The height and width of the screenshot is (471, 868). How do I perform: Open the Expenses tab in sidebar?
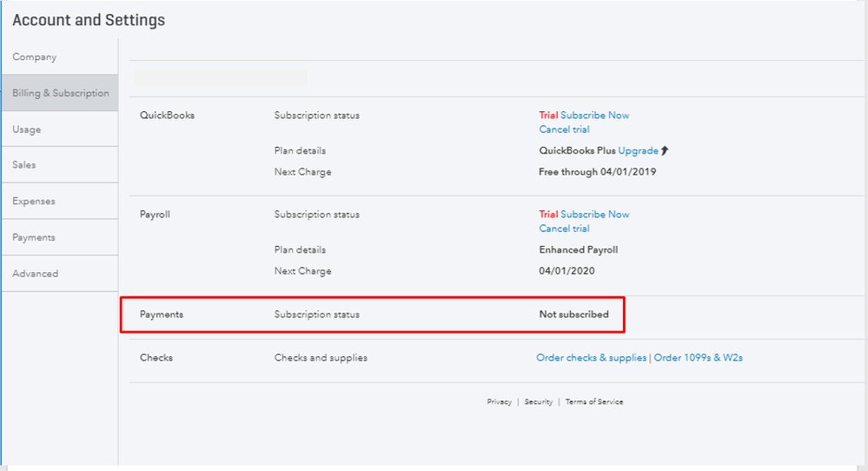click(x=34, y=202)
